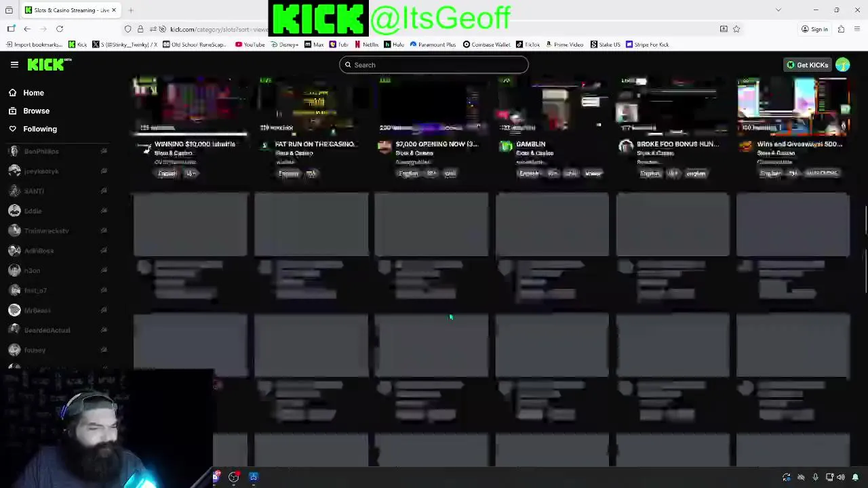Open the YouTube bookmark

coord(250,45)
